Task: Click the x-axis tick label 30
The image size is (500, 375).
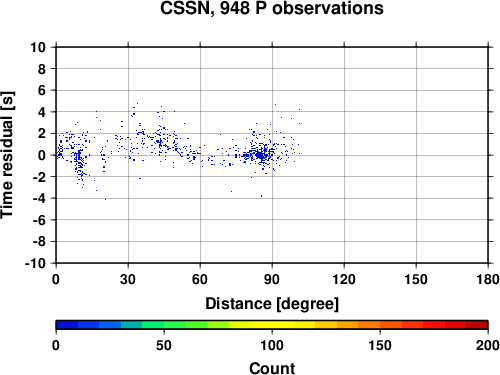Action: click(x=128, y=279)
